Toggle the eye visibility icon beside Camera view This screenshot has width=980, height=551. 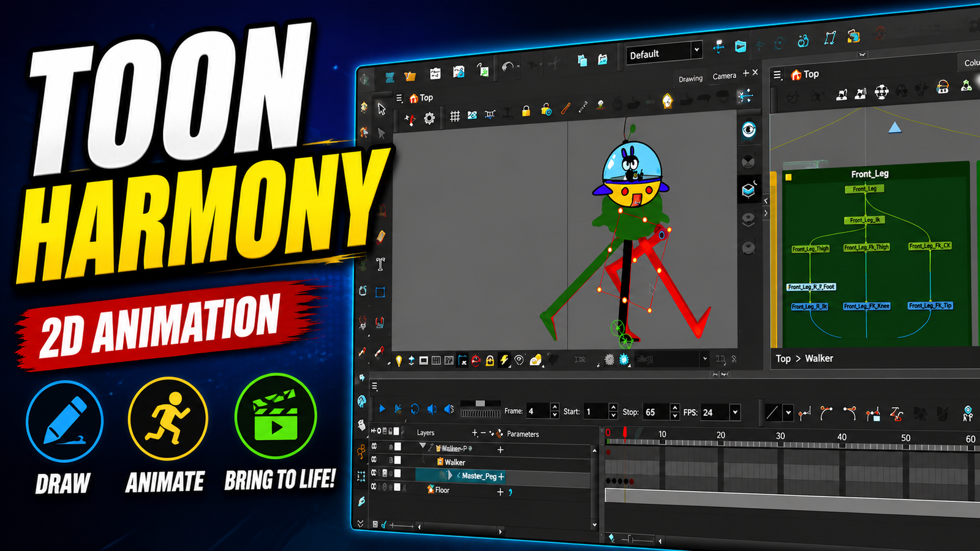point(748,129)
